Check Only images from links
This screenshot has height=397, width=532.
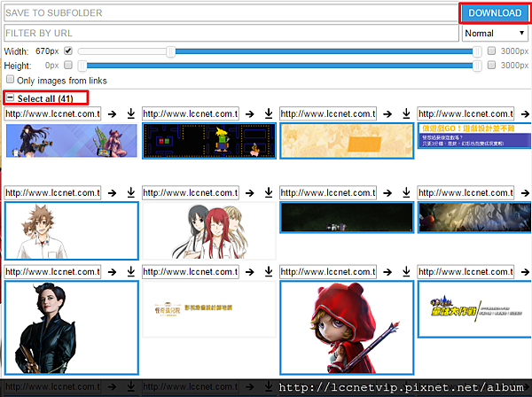pyautogui.click(x=10, y=80)
